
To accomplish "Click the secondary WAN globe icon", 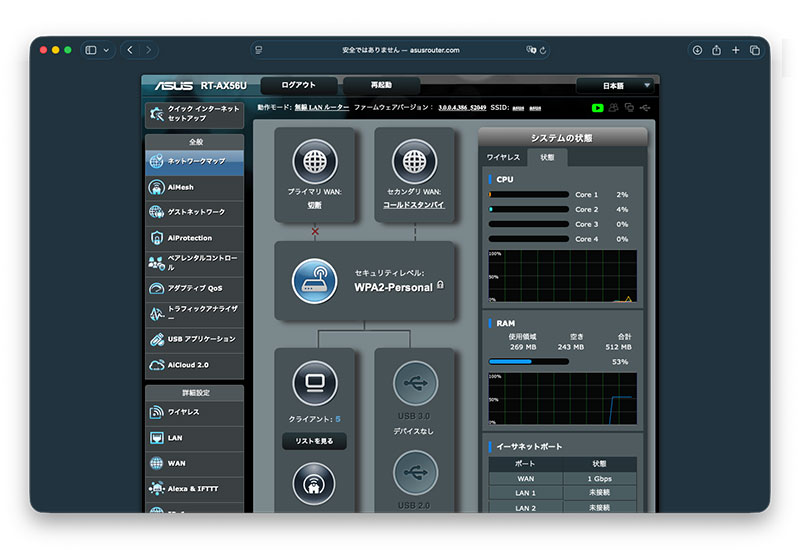I will pos(414,161).
